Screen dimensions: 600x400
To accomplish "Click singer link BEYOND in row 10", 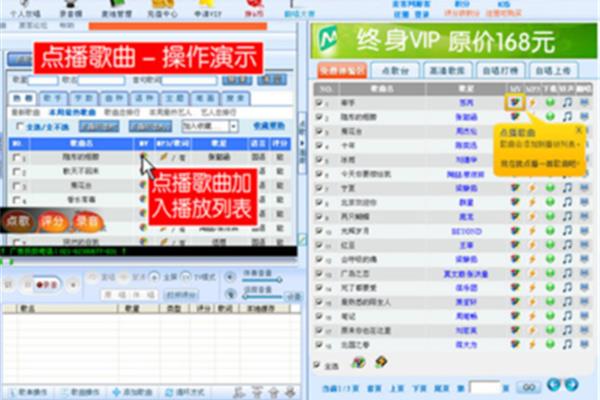I will pos(466,231).
